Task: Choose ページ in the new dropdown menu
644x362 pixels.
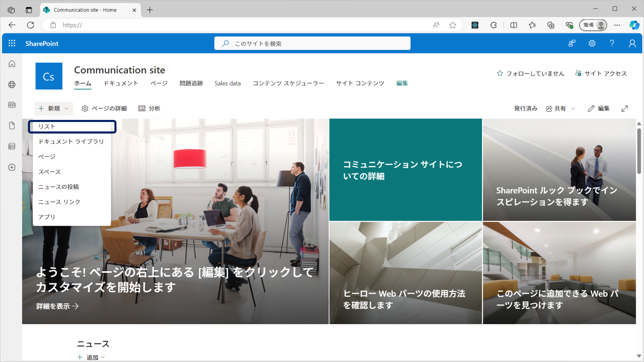Action: point(72,157)
